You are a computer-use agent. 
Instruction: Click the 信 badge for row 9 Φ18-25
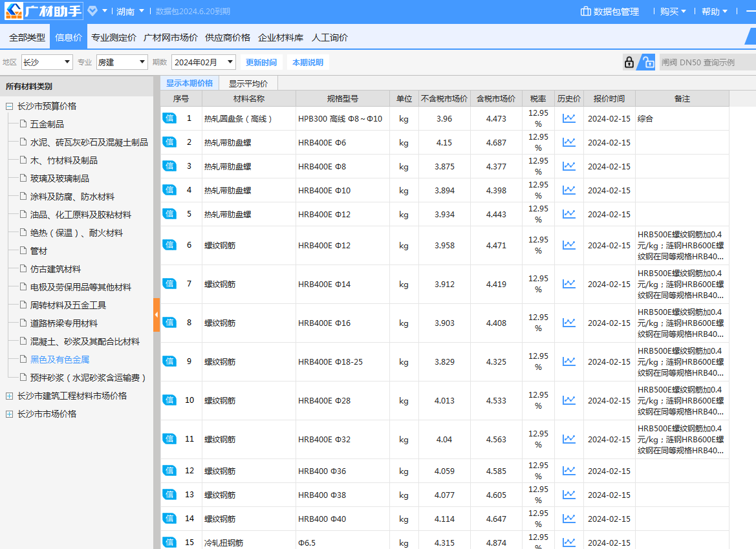coord(169,361)
